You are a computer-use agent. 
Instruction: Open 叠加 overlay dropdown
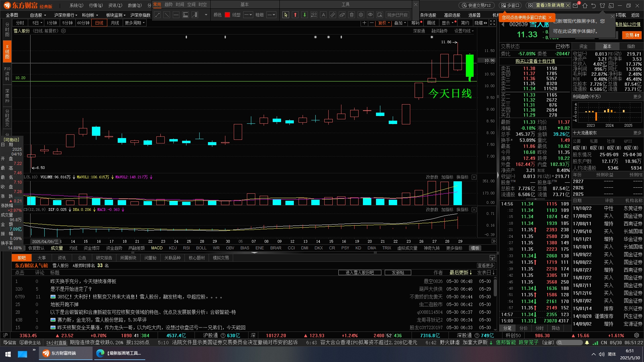pos(400,23)
